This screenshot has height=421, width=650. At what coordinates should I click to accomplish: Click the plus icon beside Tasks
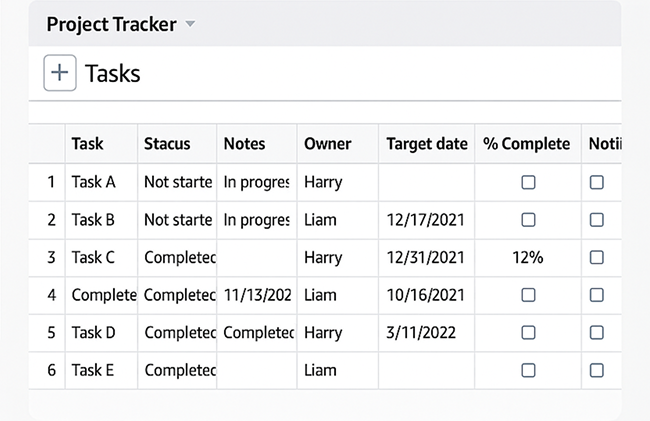[x=60, y=73]
